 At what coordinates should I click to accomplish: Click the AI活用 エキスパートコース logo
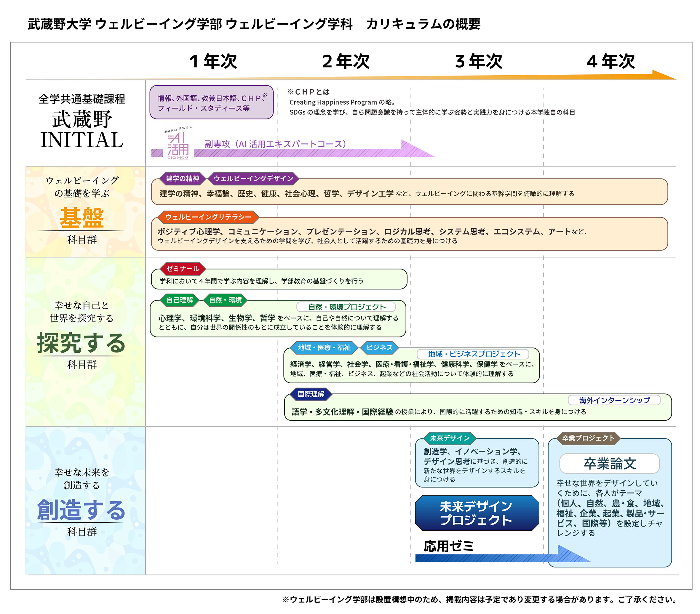[x=178, y=143]
